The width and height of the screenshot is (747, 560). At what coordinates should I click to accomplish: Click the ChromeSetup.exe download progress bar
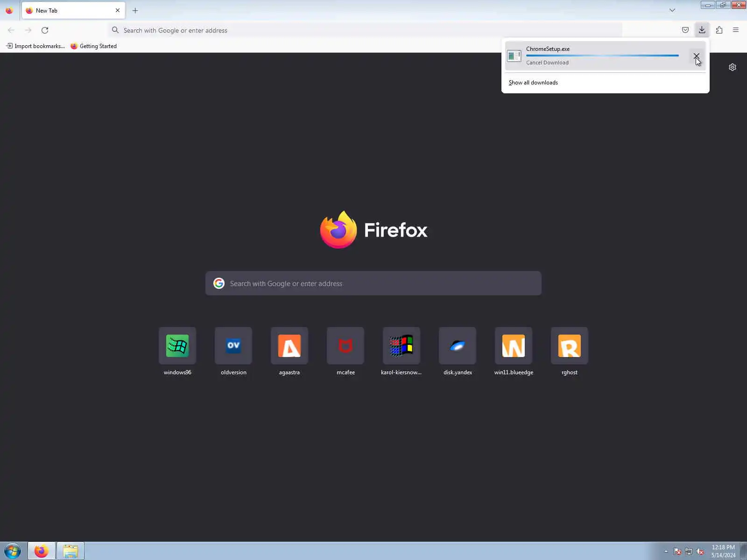coord(602,56)
